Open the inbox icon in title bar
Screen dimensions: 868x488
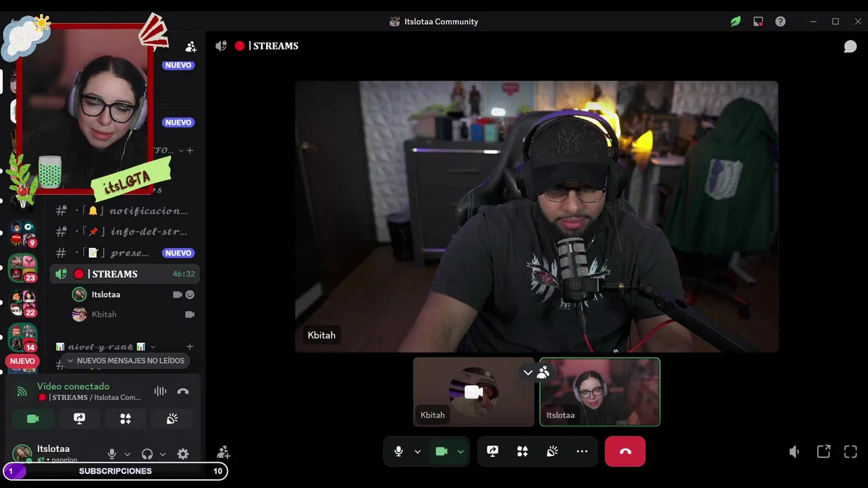[758, 22]
